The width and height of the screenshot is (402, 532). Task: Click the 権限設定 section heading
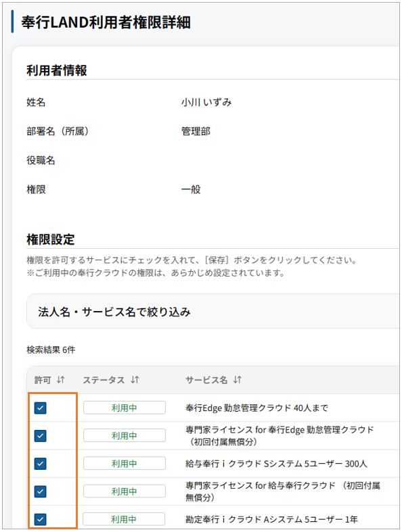(x=51, y=239)
